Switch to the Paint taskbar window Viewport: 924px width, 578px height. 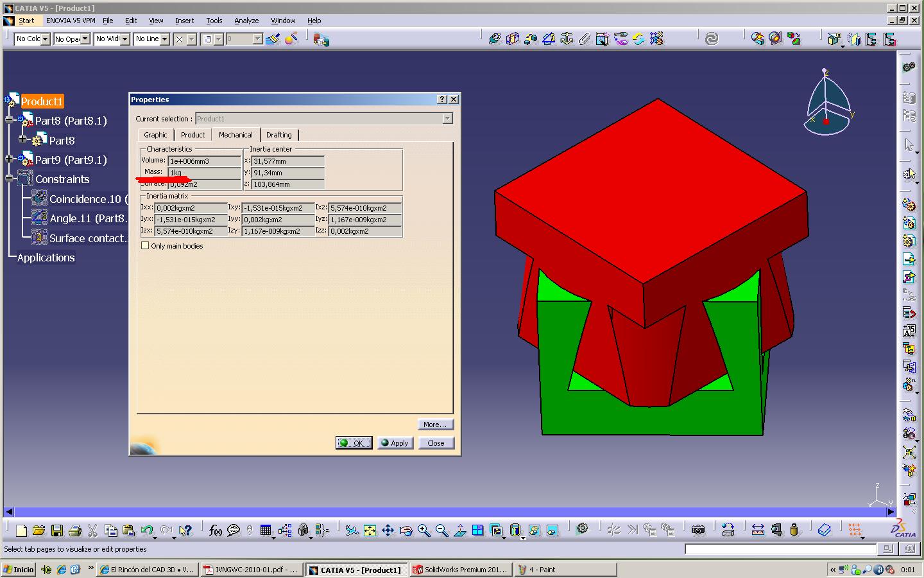[x=565, y=570]
